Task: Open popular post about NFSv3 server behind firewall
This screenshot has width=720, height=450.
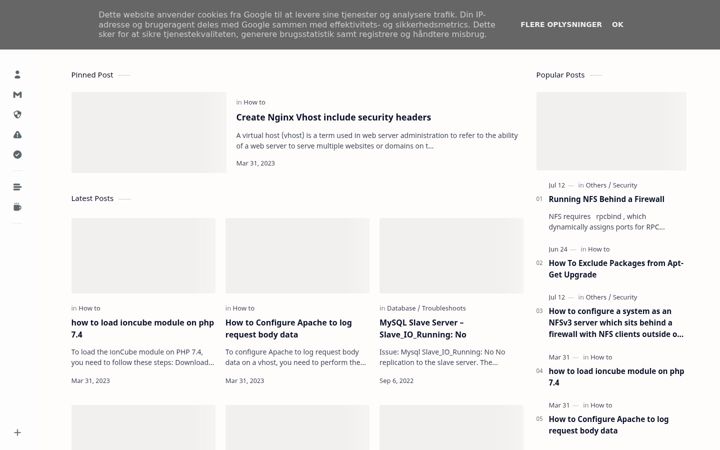Action: pos(616,322)
